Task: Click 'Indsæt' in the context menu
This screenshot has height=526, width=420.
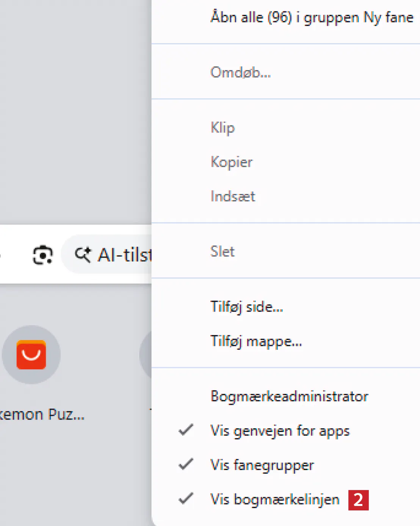Action: click(x=233, y=196)
